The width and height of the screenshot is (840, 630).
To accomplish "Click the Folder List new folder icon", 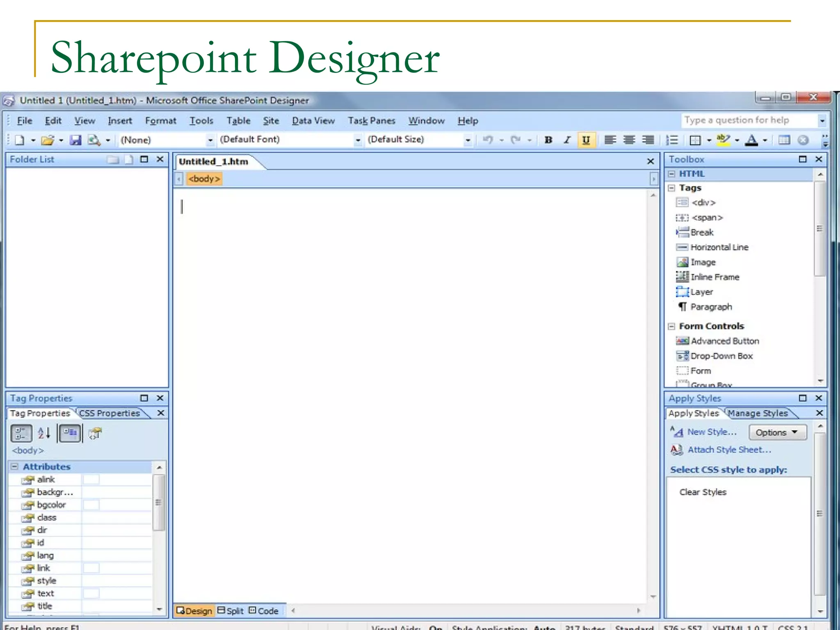I will tap(113, 160).
